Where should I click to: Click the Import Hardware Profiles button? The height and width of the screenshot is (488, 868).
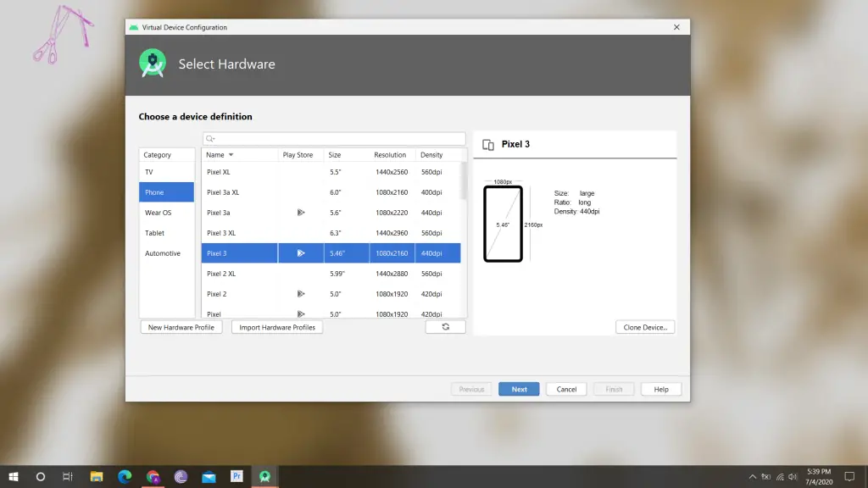click(x=276, y=326)
